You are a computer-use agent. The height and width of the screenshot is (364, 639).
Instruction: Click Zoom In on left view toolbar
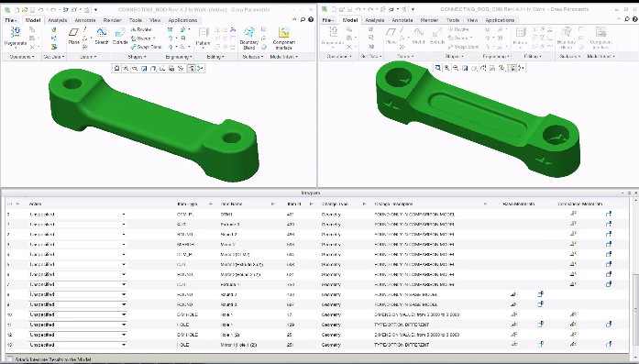[x=126, y=69]
